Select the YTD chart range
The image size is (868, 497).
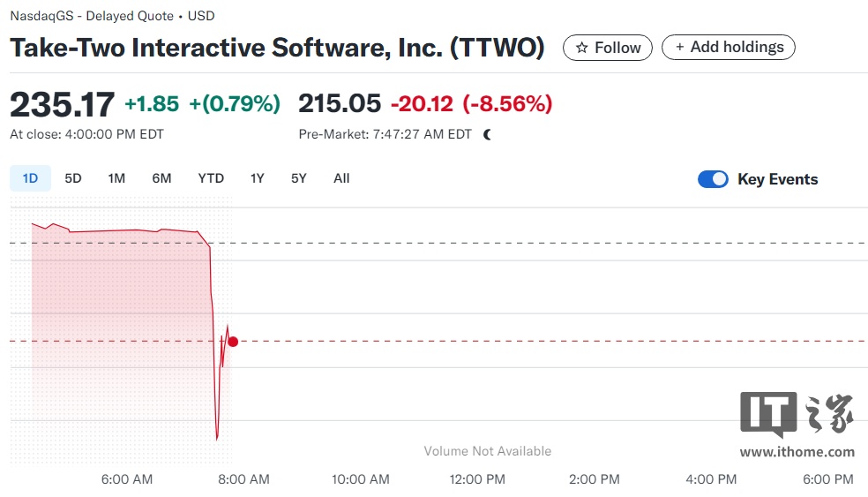pos(211,178)
